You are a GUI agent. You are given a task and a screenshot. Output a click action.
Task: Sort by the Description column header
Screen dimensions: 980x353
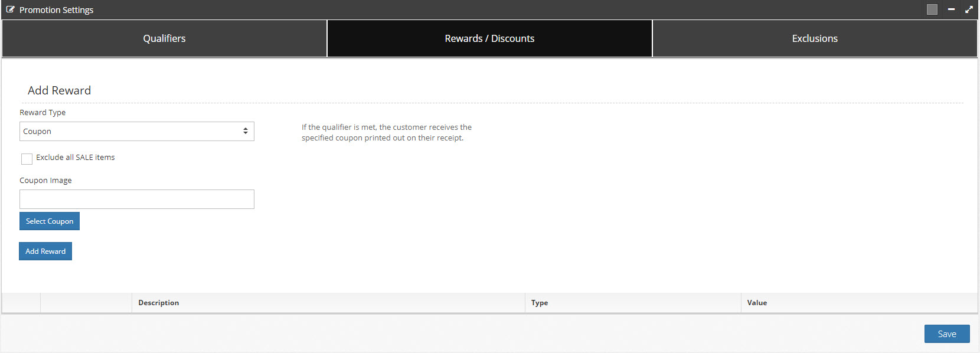[x=159, y=303]
